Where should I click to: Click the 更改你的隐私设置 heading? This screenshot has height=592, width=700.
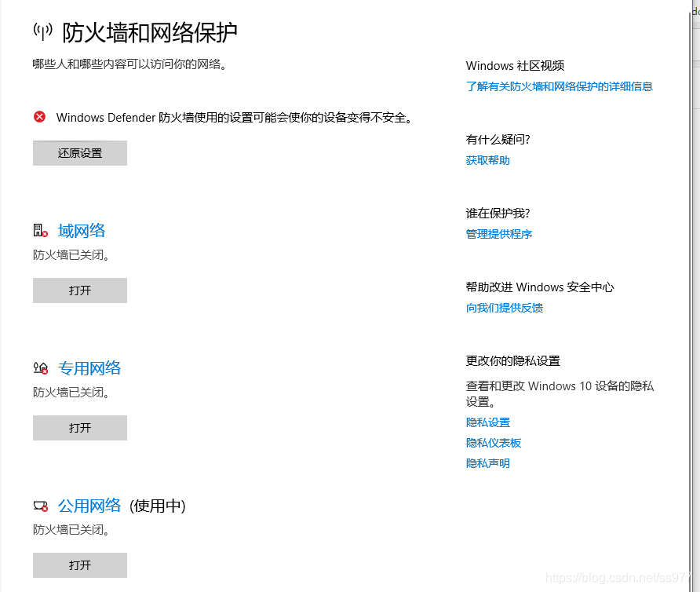tap(513, 360)
